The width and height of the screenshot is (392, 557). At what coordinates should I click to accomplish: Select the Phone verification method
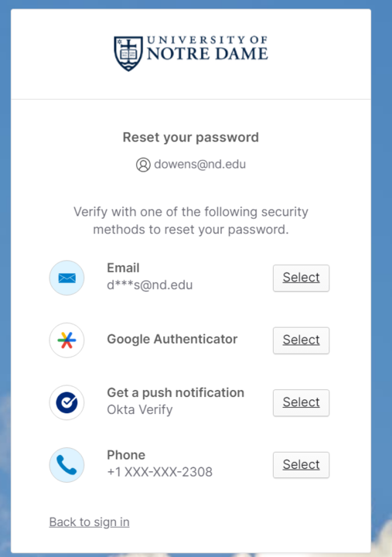coord(301,465)
